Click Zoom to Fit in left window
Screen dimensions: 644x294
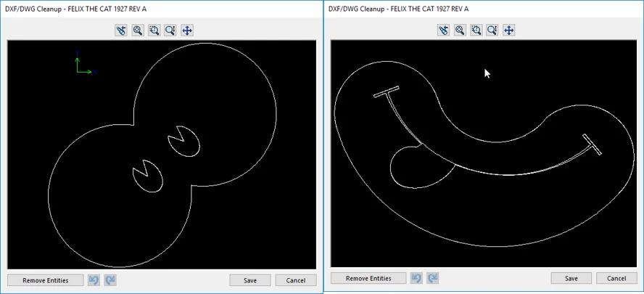(138, 30)
